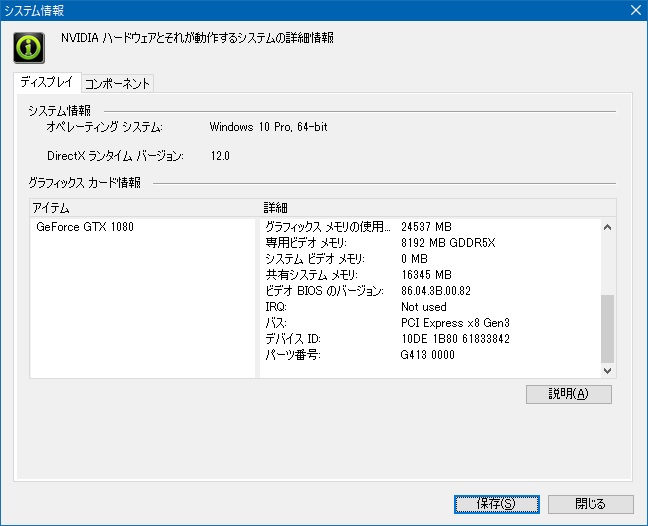Viewport: 648px width, 526px height.
Task: Click the 詳細 column header
Action: (x=438, y=208)
